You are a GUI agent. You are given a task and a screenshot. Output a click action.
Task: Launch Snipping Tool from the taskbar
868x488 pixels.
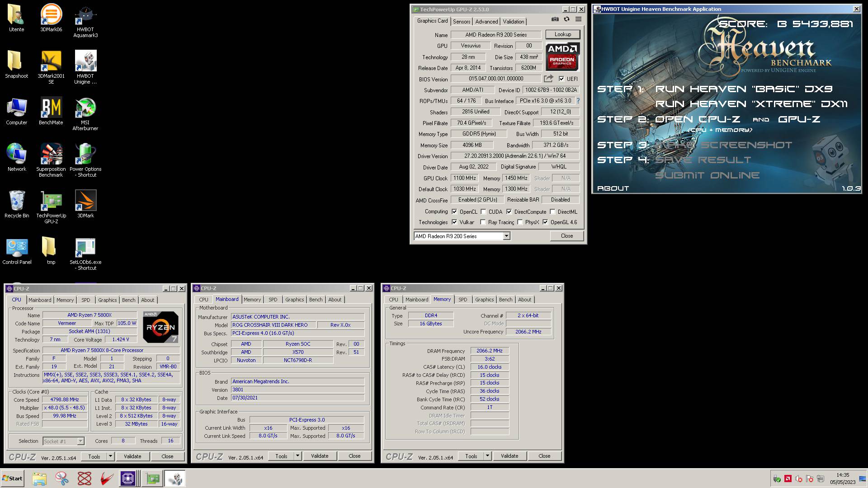(62, 479)
